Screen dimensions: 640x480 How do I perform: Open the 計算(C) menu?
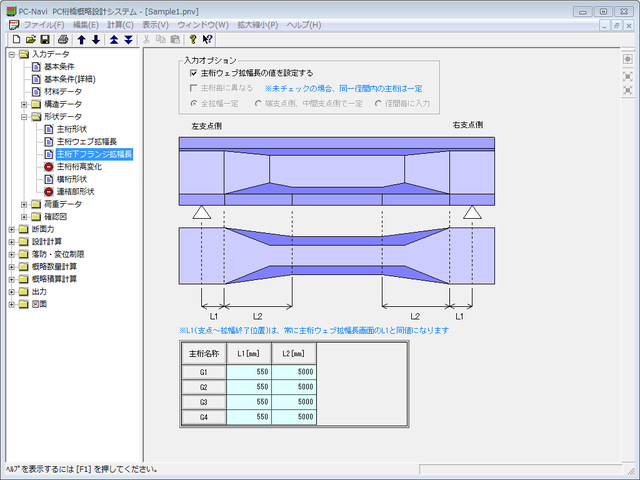pos(120,23)
